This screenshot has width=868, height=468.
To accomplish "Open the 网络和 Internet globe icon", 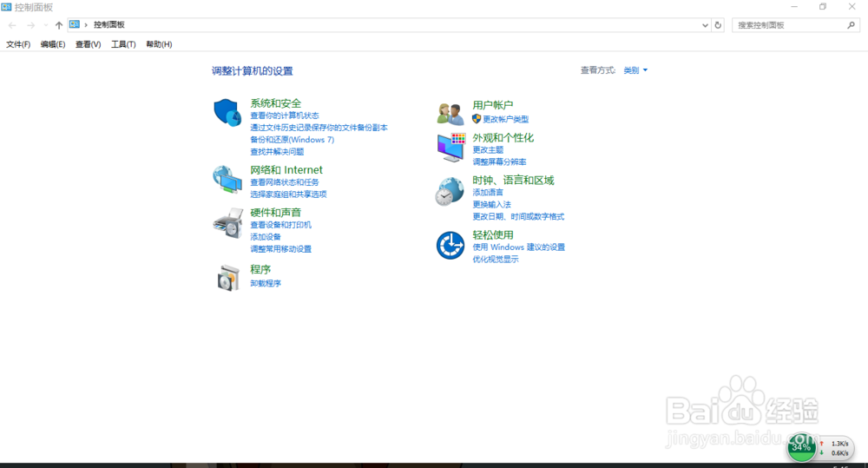I will (x=227, y=180).
